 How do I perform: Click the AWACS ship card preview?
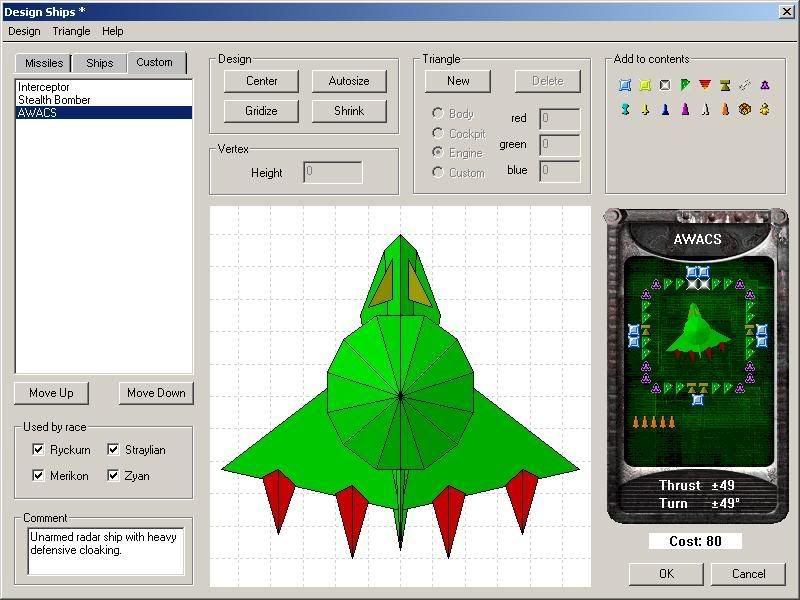click(697, 366)
